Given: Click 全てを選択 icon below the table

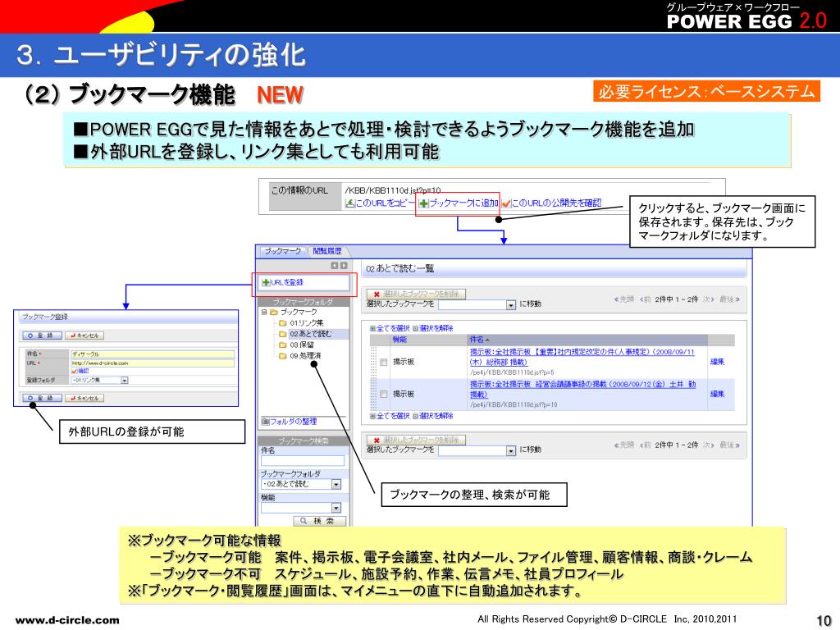Looking at the screenshot, I should 373,416.
